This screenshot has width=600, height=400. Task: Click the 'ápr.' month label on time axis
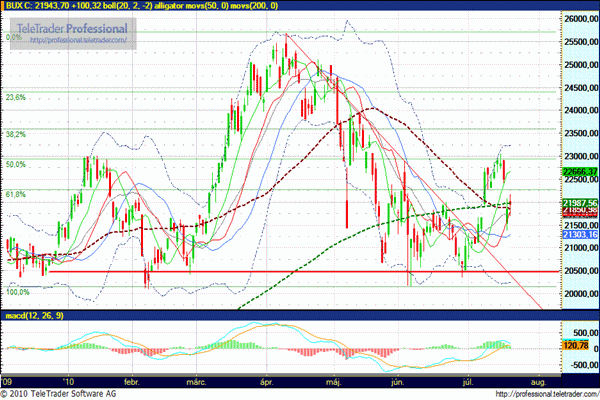[268, 382]
